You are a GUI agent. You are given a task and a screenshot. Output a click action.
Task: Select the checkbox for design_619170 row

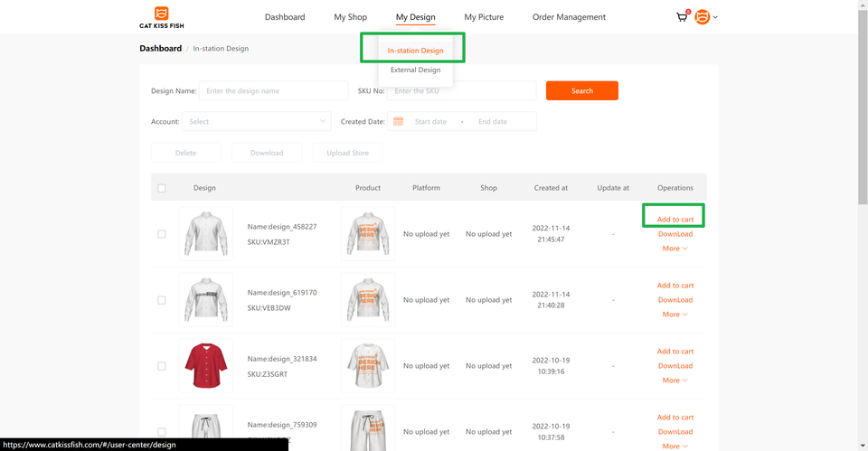tap(162, 300)
